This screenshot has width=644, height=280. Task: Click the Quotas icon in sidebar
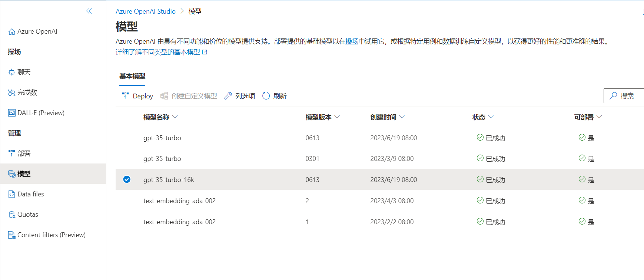(12, 215)
